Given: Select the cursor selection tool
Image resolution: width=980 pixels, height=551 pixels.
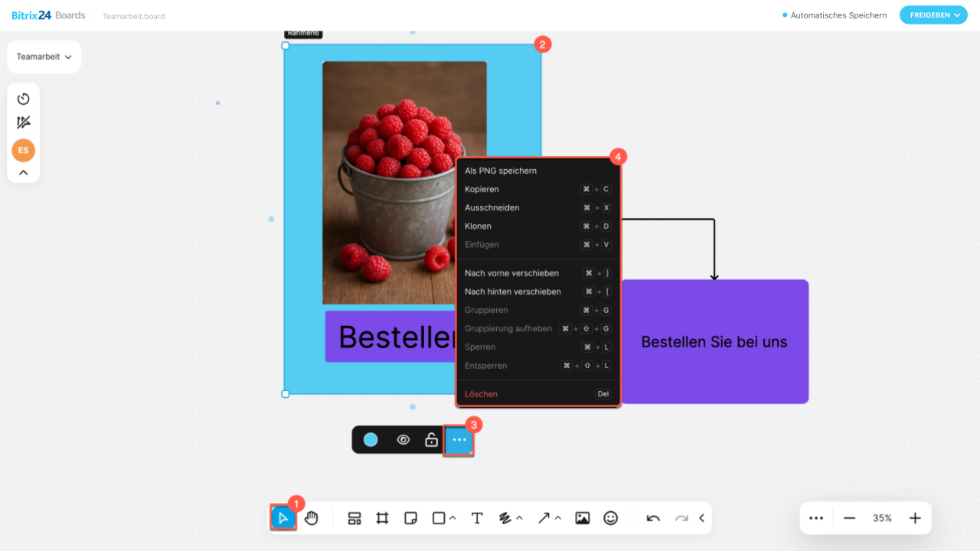Looking at the screenshot, I should pos(283,518).
